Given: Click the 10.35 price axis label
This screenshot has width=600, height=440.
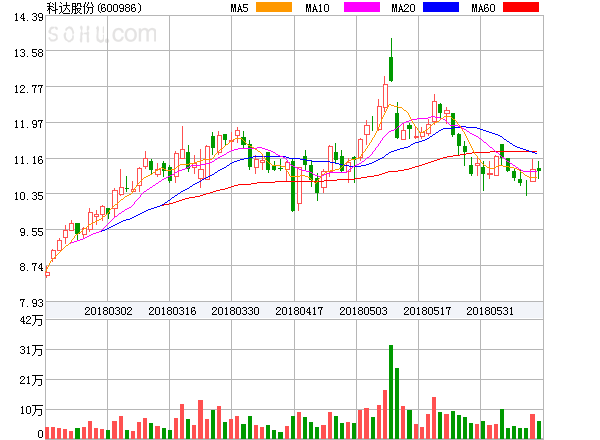Looking at the screenshot, I should point(29,196).
